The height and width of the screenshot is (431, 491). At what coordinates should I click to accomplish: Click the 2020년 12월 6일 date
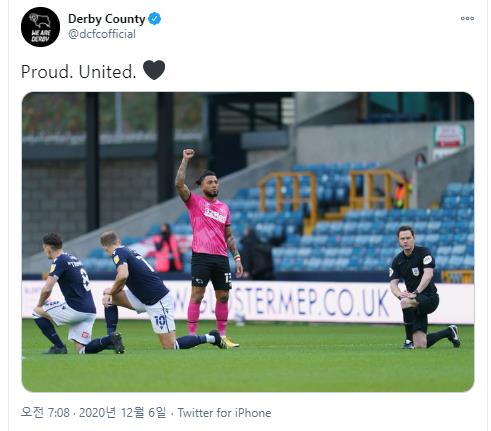click(x=122, y=413)
